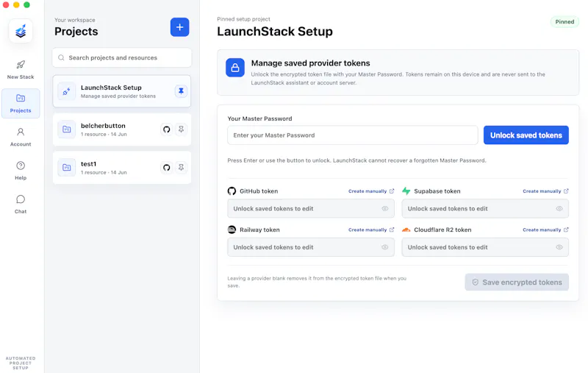Click the macOS green zoom window button
This screenshot has width=588, height=373.
[26, 5]
